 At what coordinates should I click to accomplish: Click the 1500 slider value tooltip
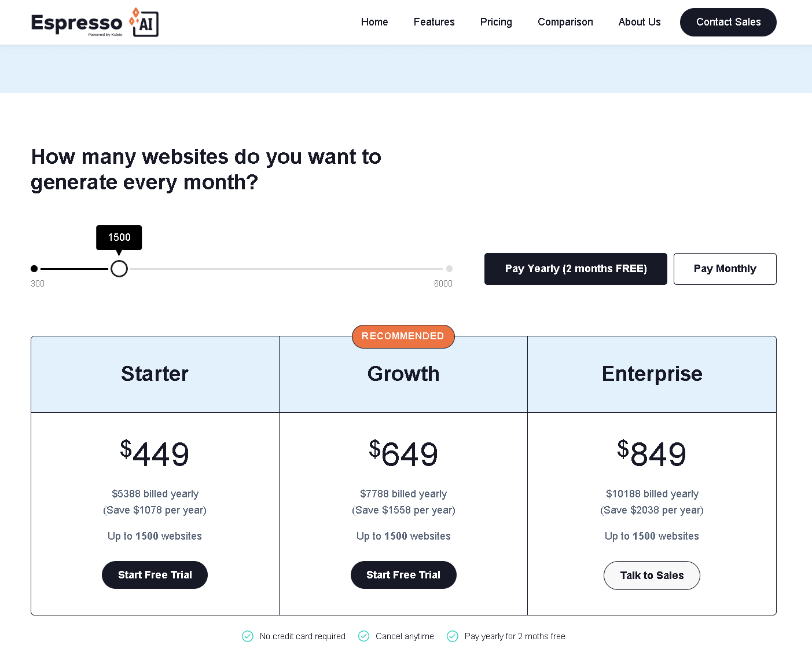click(x=119, y=237)
